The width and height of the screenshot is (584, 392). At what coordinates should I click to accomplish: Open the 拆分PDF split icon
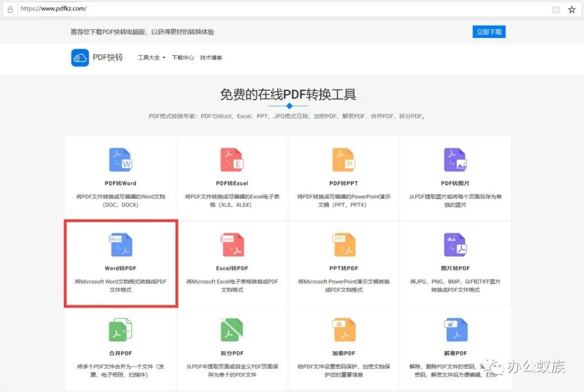(x=232, y=329)
